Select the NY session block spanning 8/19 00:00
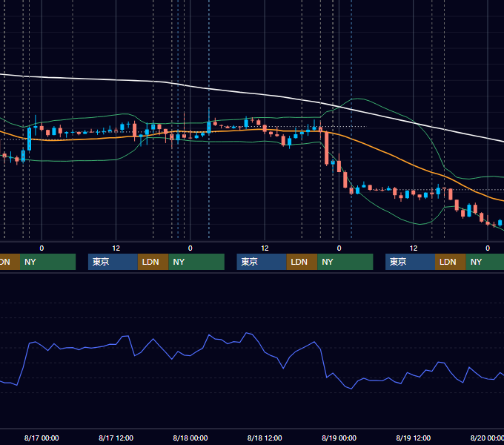Screen dimensions: 504x445 pyautogui.click(x=345, y=262)
